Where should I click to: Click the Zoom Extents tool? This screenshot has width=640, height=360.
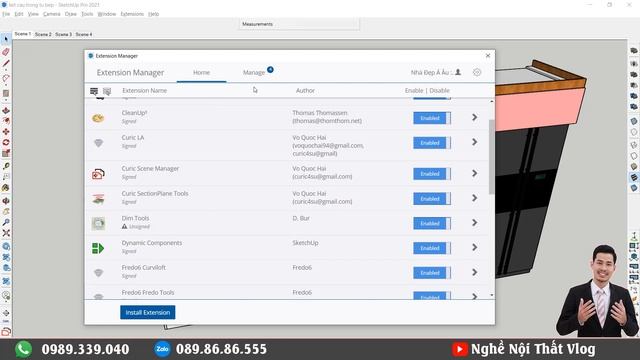[6, 233]
